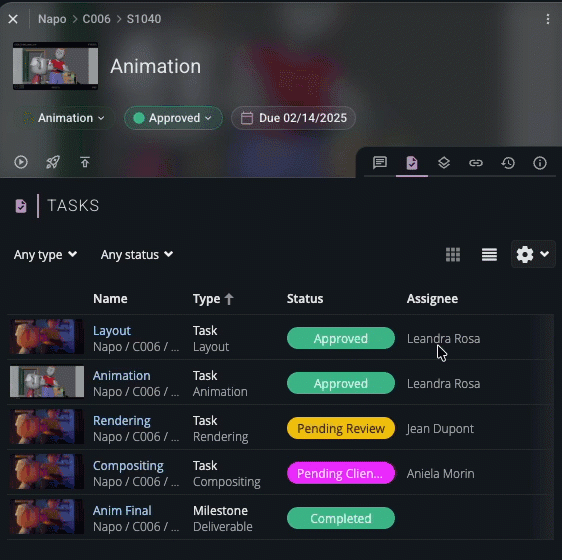Click the Animation row thumbnail
Image resolution: width=562 pixels, height=560 pixels.
pos(47,382)
